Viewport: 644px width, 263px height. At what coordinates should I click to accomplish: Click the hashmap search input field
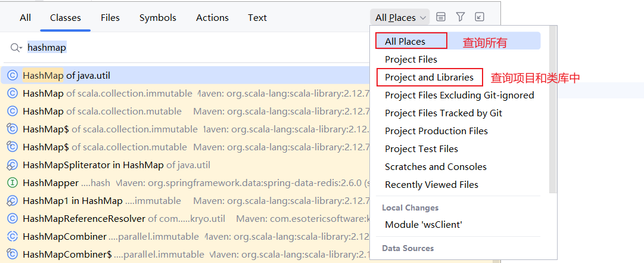coord(179,48)
